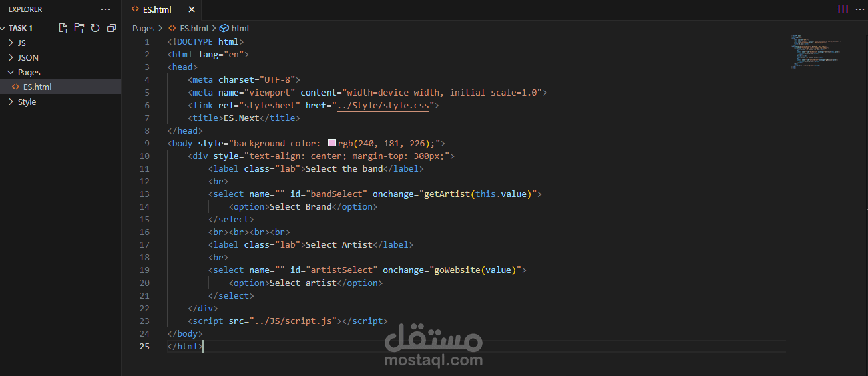868x376 pixels.
Task: Click the closing </head> tag
Action: point(185,130)
